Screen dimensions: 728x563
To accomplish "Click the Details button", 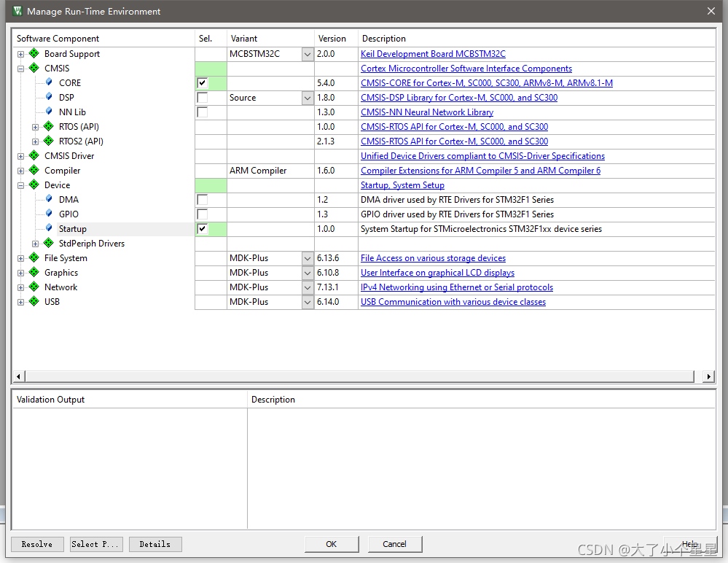I will (155, 544).
